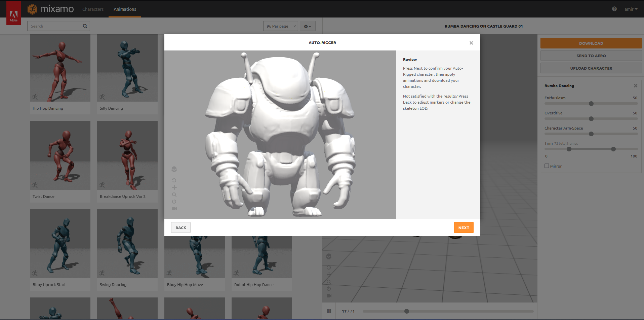This screenshot has height=320, width=644.
Task: Toggle skeleton icon in main scene viewer
Action: pyautogui.click(x=329, y=256)
